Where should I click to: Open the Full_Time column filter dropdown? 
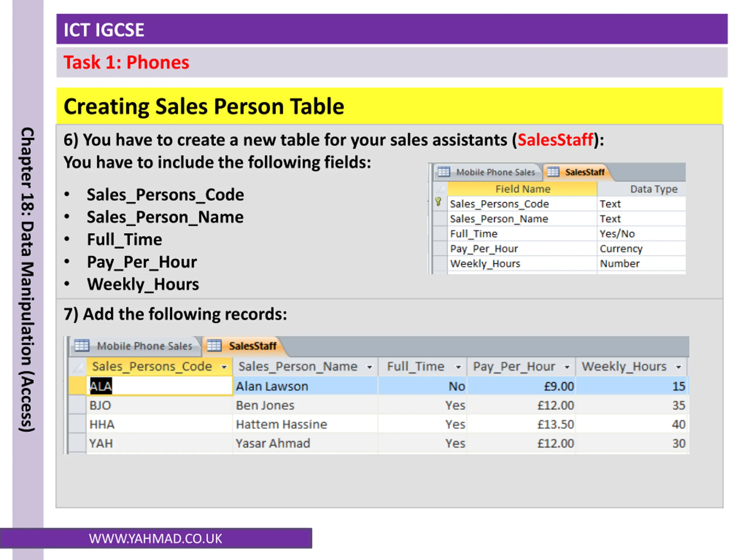(458, 367)
